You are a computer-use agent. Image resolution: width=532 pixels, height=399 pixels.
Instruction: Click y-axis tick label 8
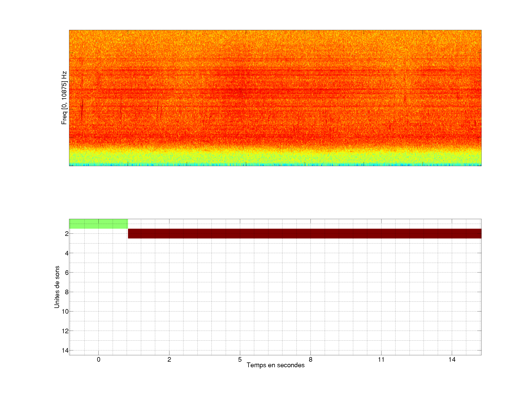pos(67,292)
